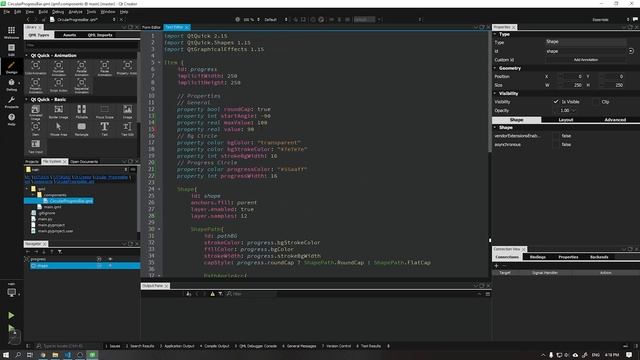Open the Help mode
The height and width of the screenshot is (360, 640).
11,119
